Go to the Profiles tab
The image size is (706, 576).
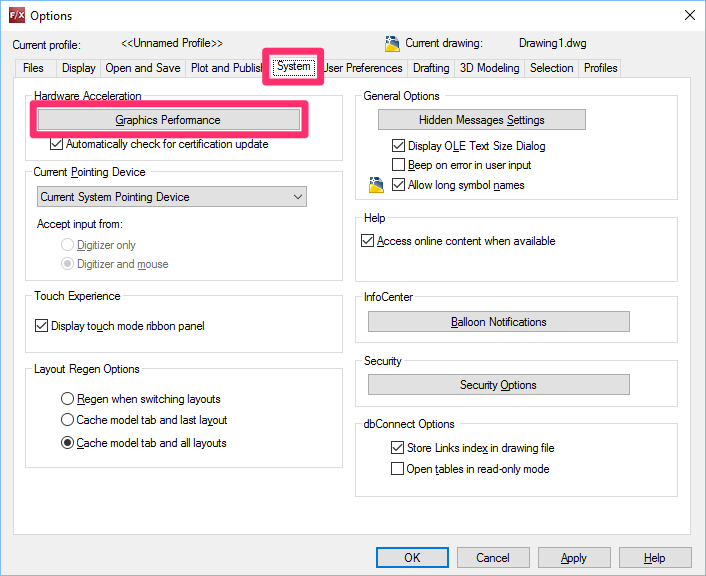(600, 68)
